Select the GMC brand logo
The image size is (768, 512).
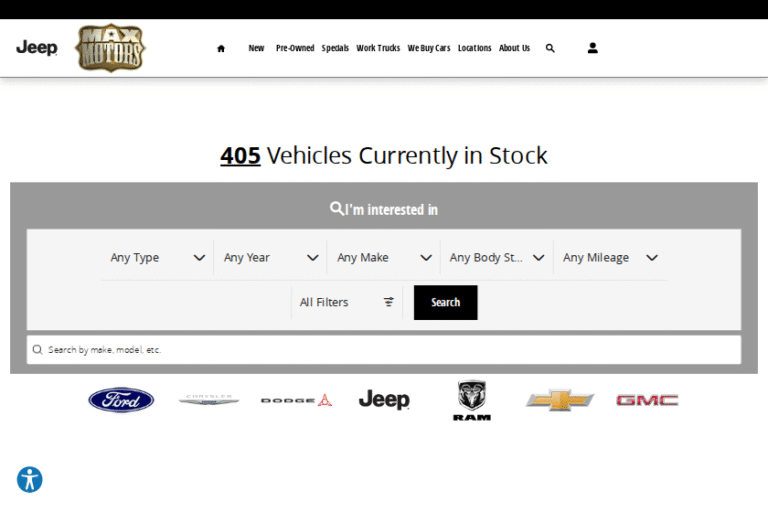647,400
